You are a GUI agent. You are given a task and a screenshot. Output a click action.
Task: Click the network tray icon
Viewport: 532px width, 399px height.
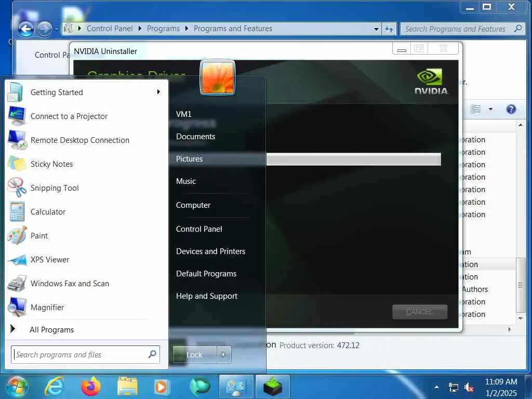click(x=453, y=387)
